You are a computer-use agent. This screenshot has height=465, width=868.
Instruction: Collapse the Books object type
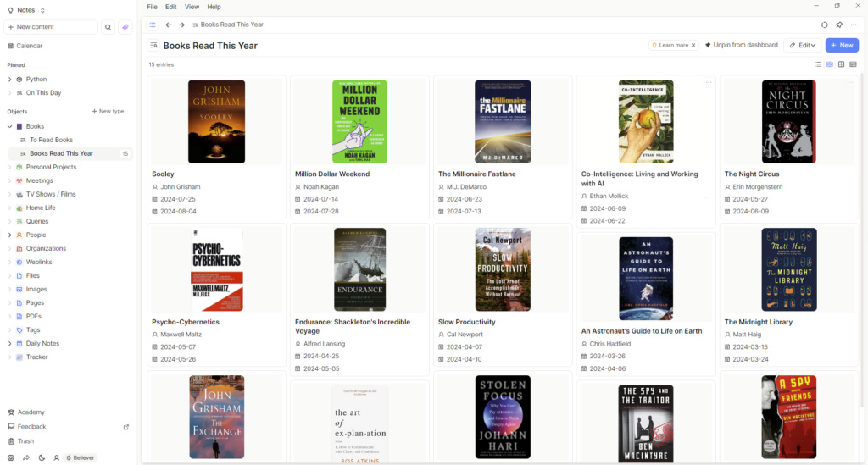(x=9, y=126)
